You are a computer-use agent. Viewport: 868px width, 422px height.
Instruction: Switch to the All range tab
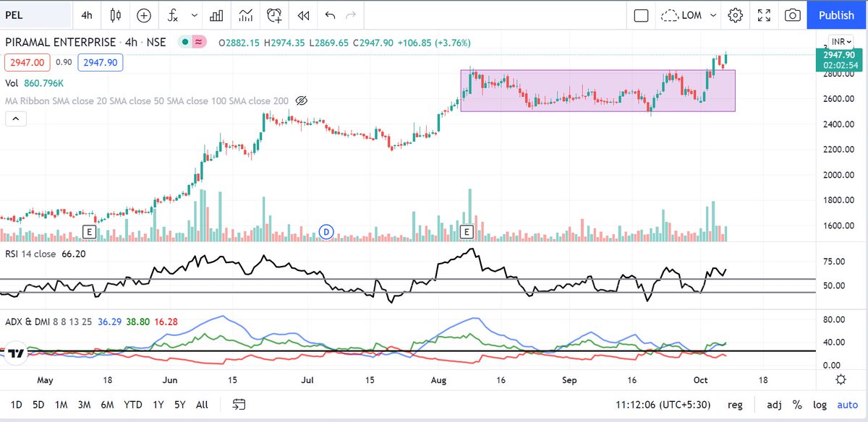pos(202,405)
